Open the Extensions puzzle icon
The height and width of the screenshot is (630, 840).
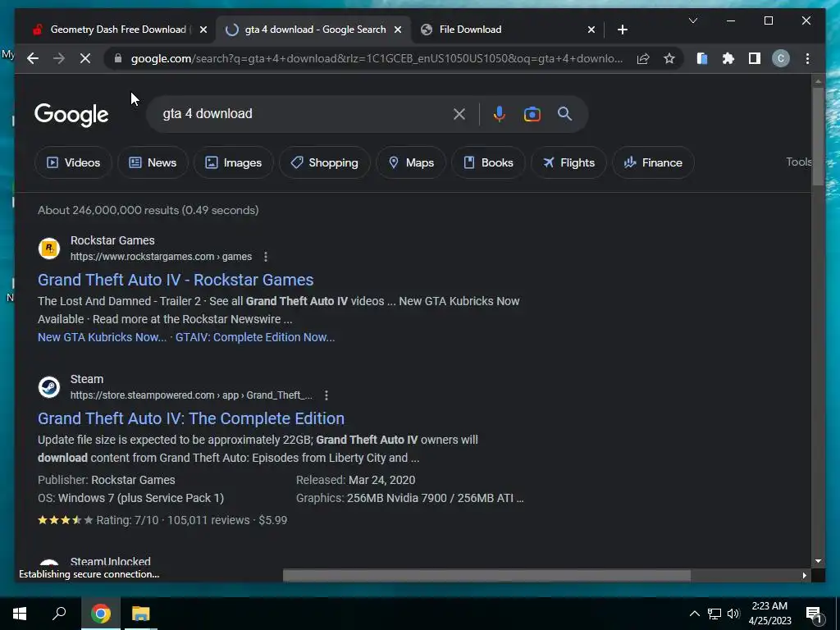[x=728, y=58]
